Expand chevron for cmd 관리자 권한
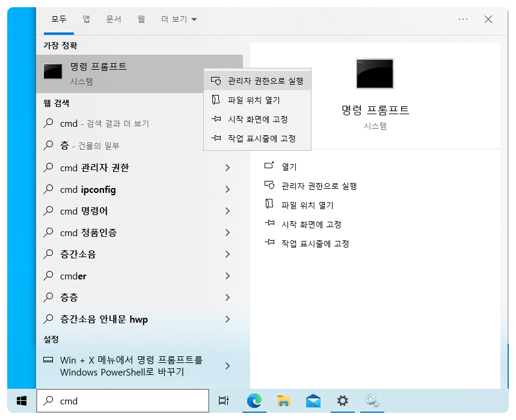The height and width of the screenshot is (420, 516). pyautogui.click(x=227, y=168)
